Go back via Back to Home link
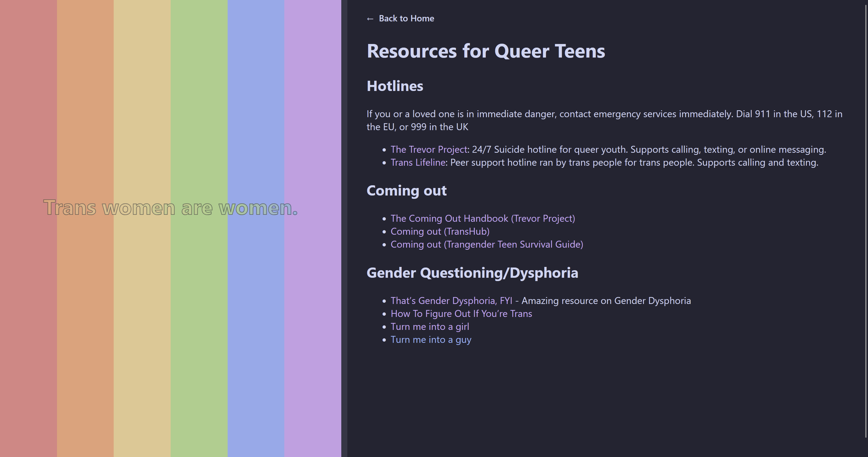Screen dimensions: 868x457 click(406, 18)
